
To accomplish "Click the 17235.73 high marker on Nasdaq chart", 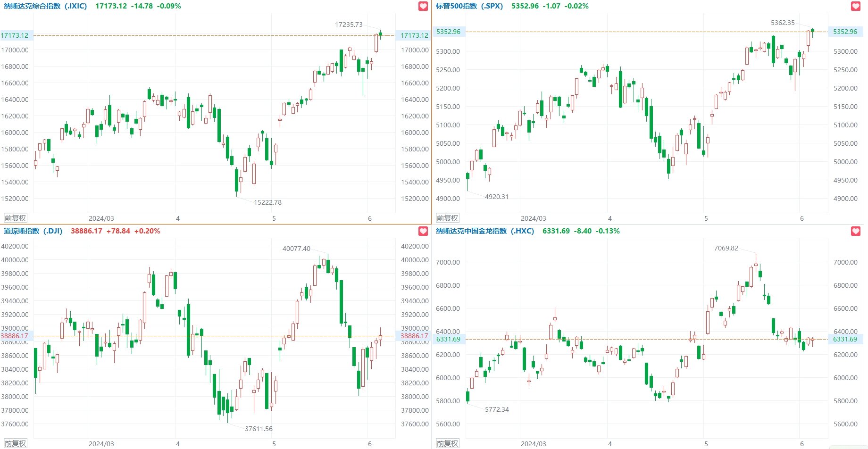I will (x=349, y=25).
